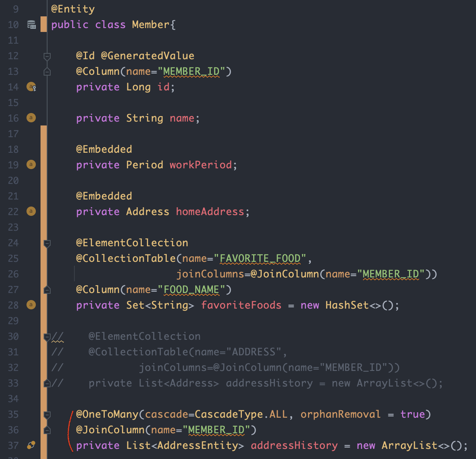476x459 pixels.
Task: Click the homeAddress field name
Action: pyautogui.click(x=210, y=212)
